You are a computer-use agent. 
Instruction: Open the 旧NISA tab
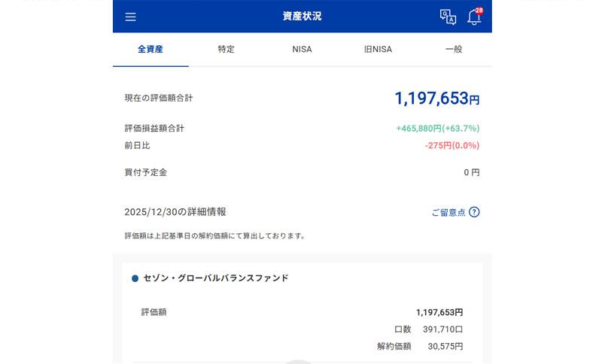[378, 50]
